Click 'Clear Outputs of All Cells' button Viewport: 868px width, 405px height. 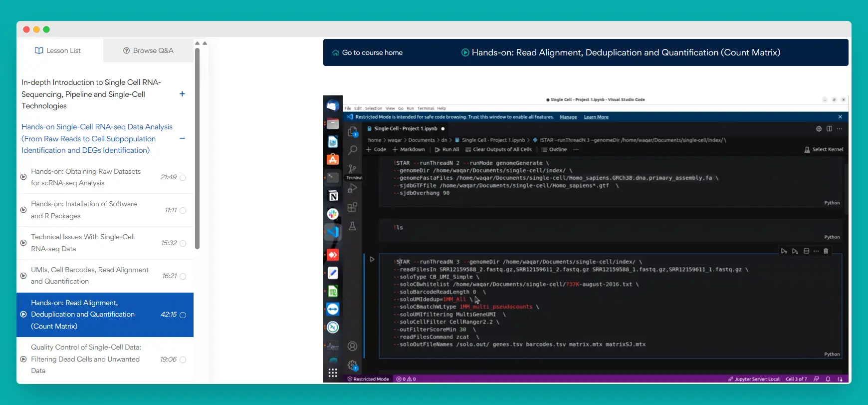coord(498,149)
